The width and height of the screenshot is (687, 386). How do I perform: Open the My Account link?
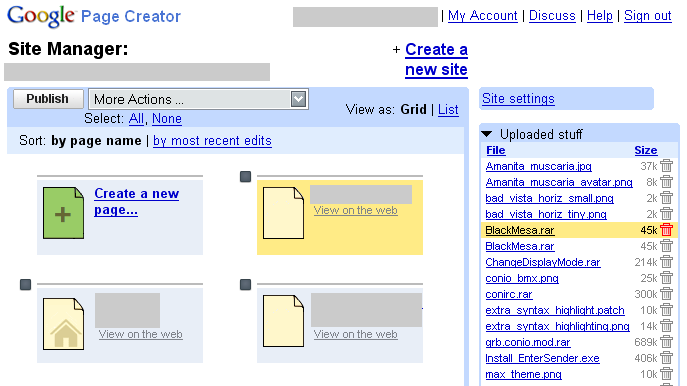(x=482, y=16)
